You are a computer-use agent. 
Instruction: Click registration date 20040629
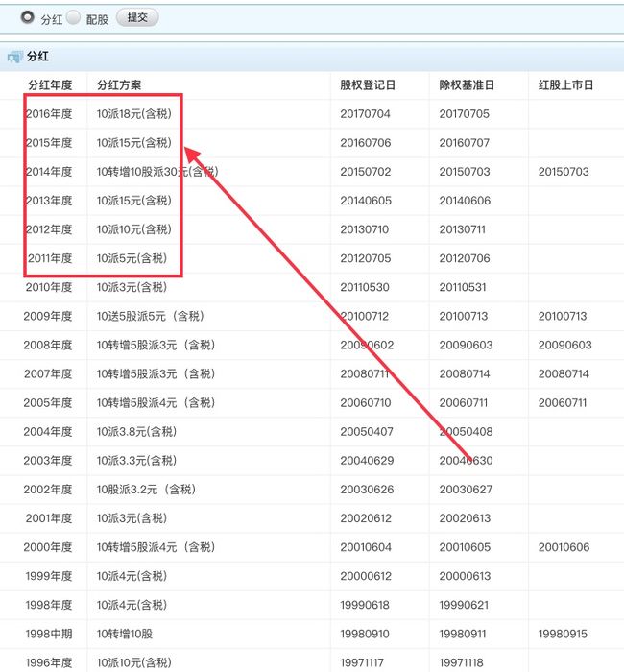tap(367, 461)
